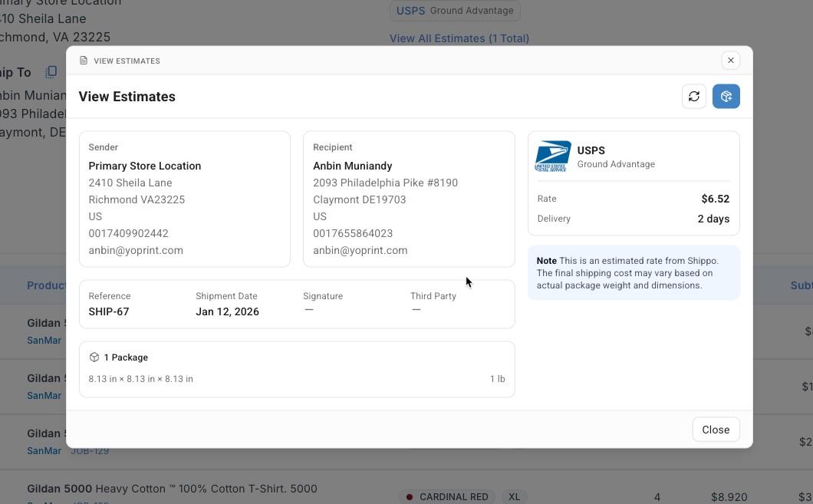Click the cardinal red color dot

tap(410, 497)
